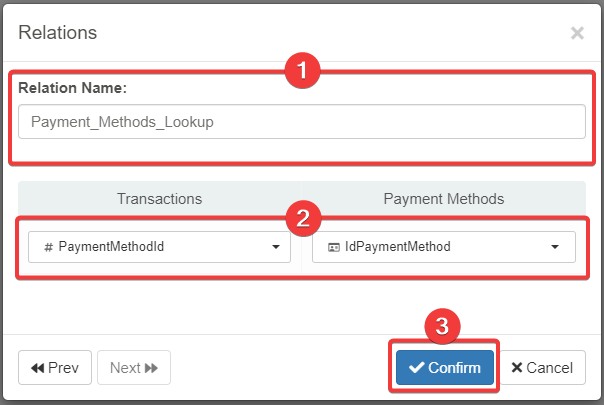The width and height of the screenshot is (604, 405).
Task: Close the Relations dialog with the X
Action: tap(577, 33)
